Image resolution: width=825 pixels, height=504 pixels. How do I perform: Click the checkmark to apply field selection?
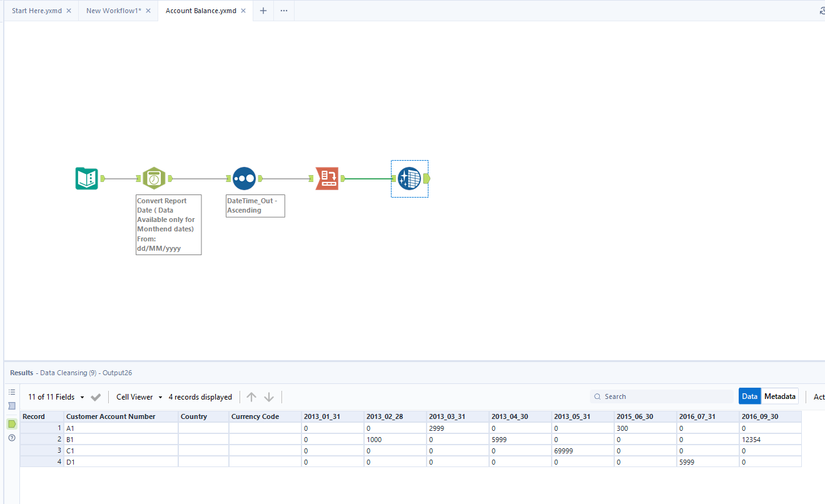point(95,396)
